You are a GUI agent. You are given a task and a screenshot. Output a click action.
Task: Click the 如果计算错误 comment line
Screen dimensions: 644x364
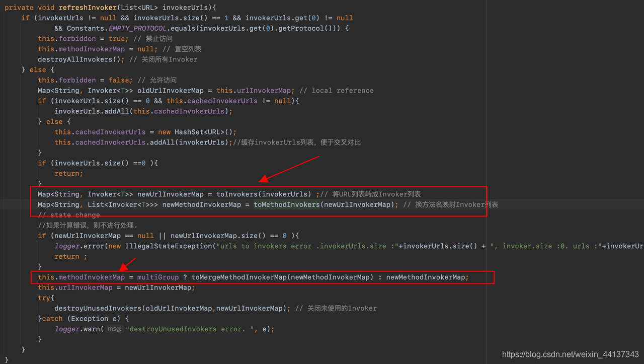tap(88, 225)
